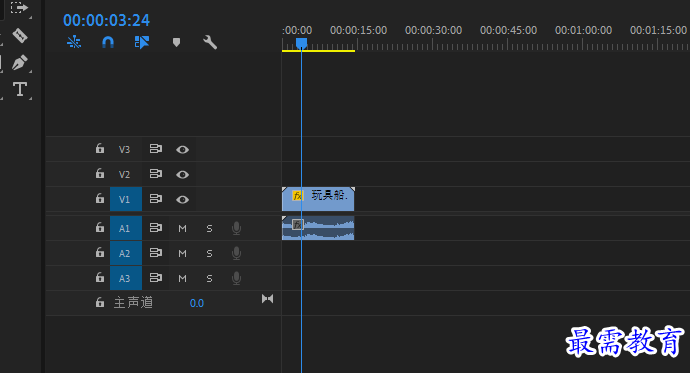Toggle sync lock on A2
690x373 pixels.
point(156,252)
